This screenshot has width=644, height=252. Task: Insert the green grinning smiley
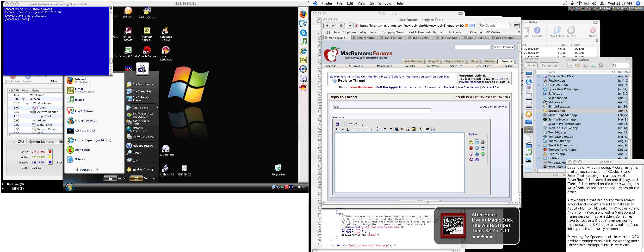pyautogui.click(x=483, y=154)
